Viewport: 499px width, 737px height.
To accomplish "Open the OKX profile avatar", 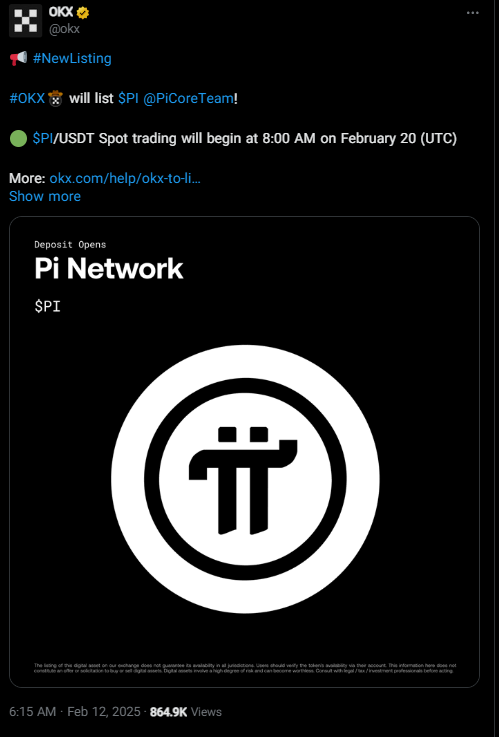I will tap(25, 21).
